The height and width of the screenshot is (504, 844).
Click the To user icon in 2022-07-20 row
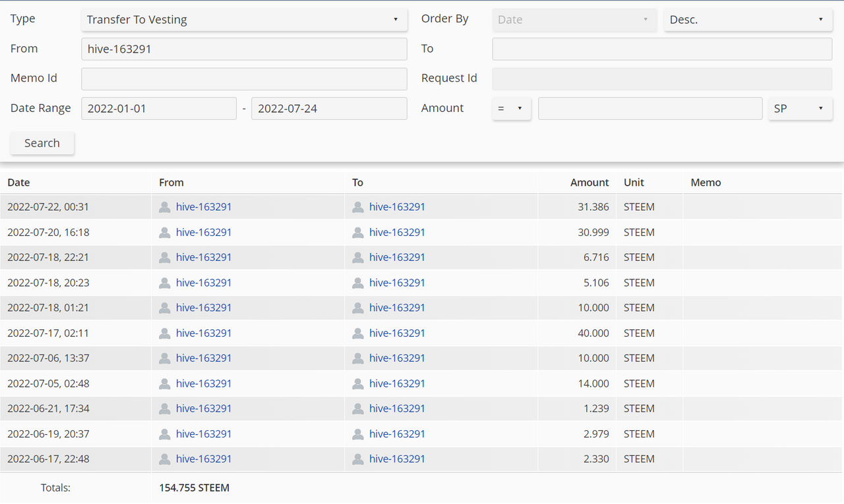pyautogui.click(x=358, y=233)
